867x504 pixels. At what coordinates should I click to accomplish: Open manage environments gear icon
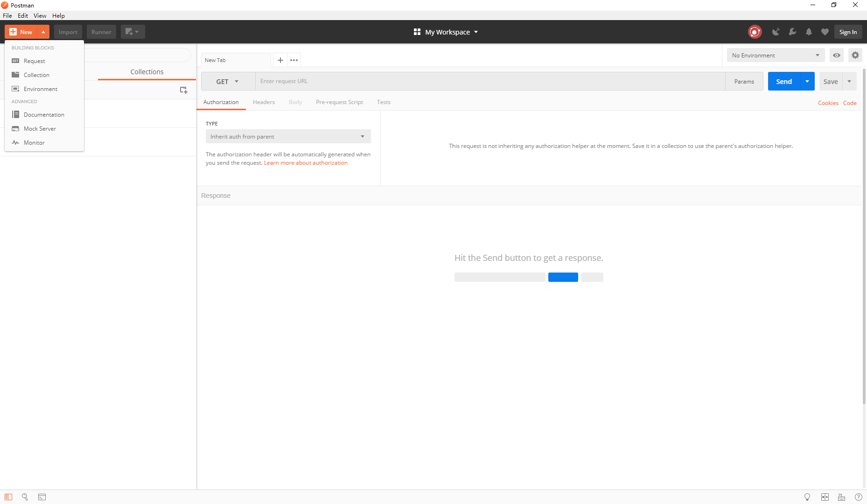tap(855, 55)
